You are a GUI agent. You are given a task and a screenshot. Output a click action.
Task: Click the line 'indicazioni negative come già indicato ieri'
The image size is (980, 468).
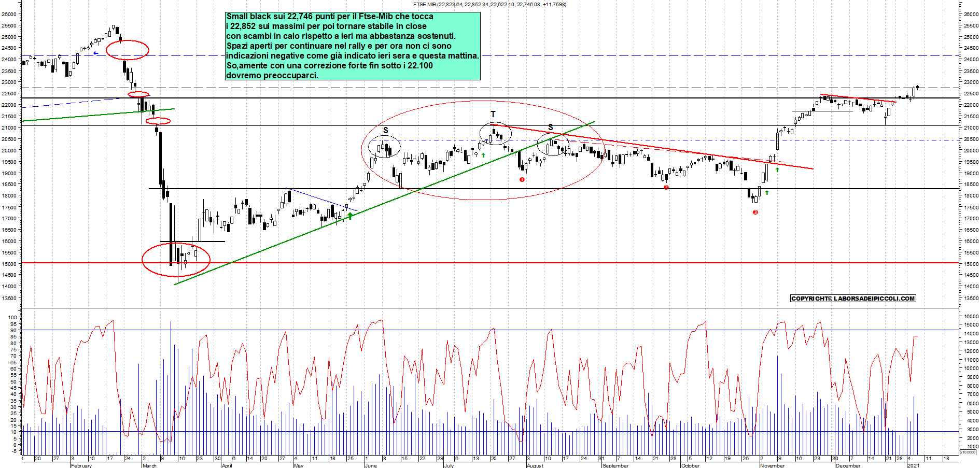pyautogui.click(x=353, y=56)
